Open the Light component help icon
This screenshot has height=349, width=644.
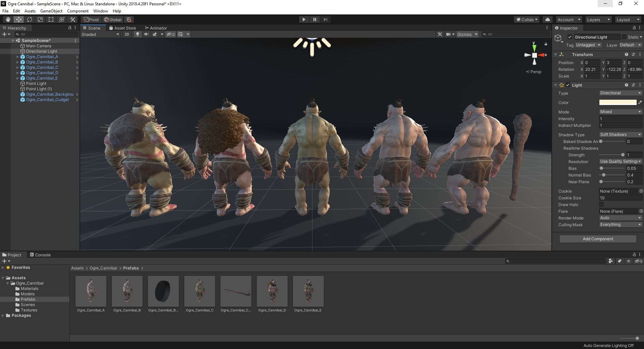626,85
